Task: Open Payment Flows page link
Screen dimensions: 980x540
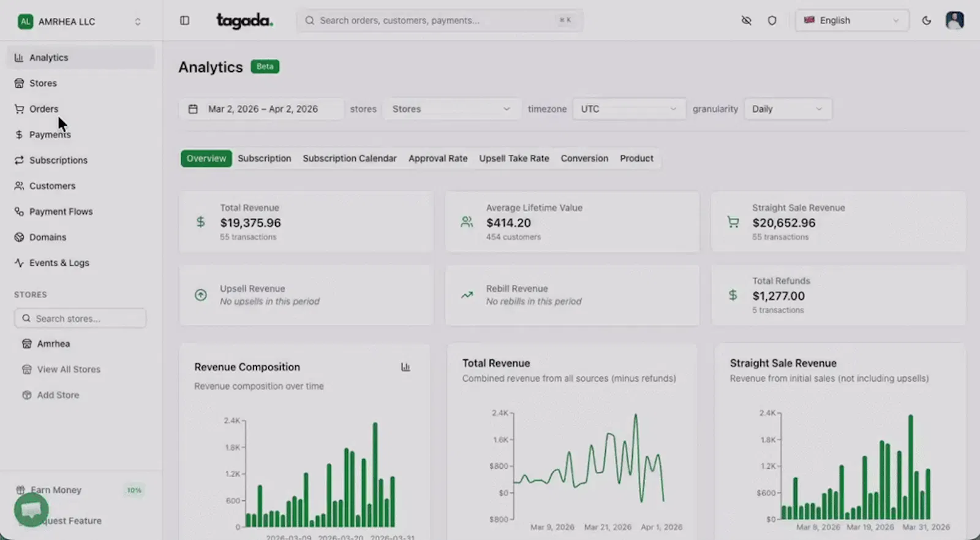Action: click(x=81, y=211)
